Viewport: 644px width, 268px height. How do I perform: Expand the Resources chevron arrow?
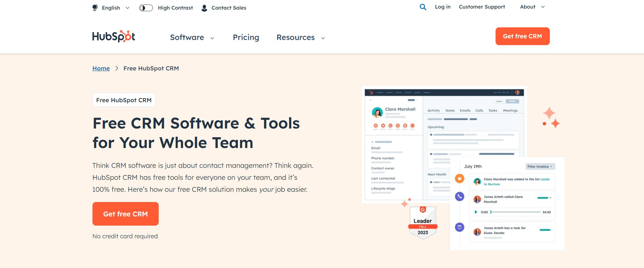coord(323,38)
